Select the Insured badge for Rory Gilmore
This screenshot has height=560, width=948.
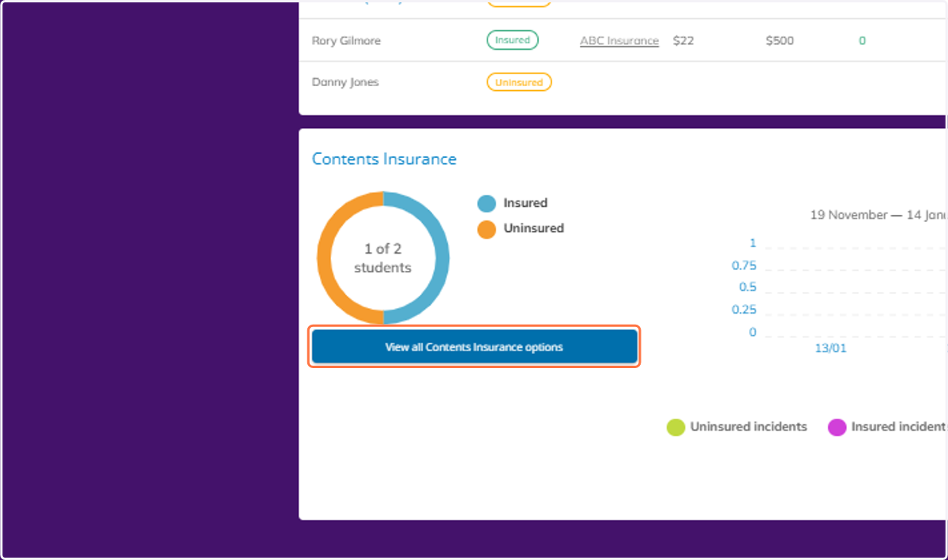point(513,40)
